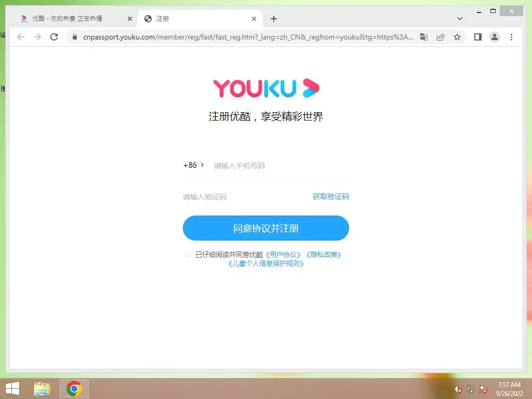
Task: Open the translate page icon
Action: coord(424,37)
